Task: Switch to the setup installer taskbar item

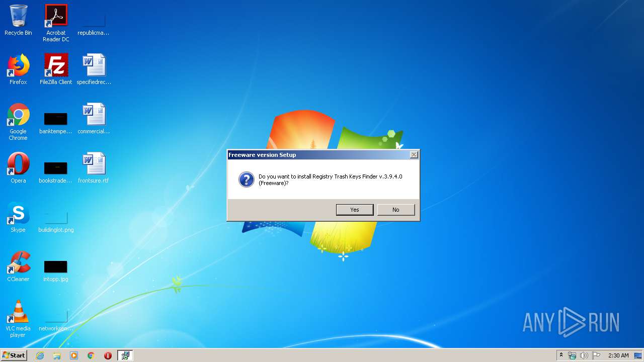Action: [125, 355]
